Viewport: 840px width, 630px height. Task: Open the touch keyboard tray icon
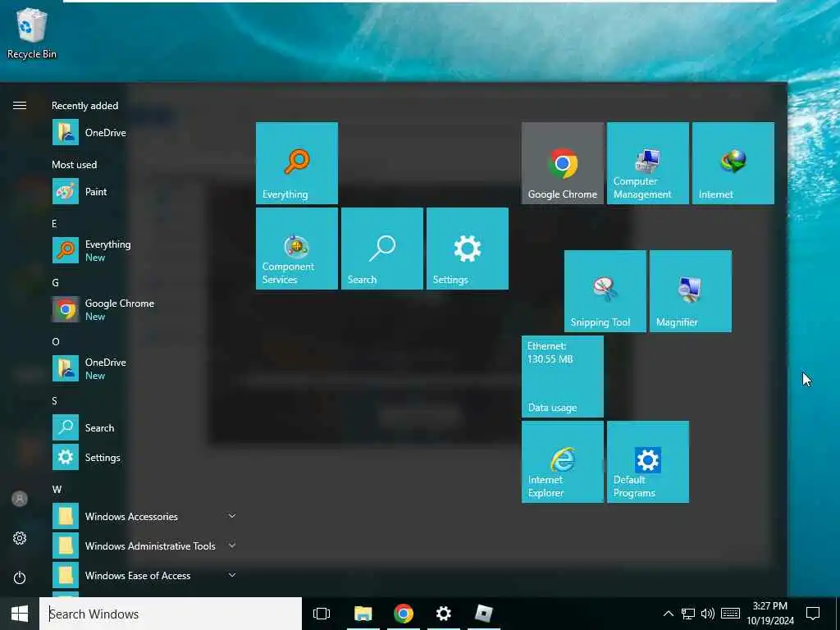coord(730,614)
